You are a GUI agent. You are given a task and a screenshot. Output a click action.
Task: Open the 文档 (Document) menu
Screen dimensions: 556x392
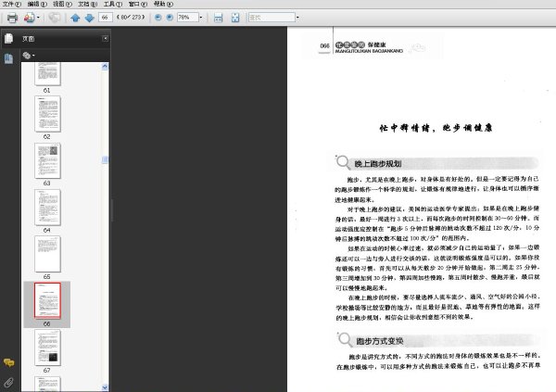88,4
